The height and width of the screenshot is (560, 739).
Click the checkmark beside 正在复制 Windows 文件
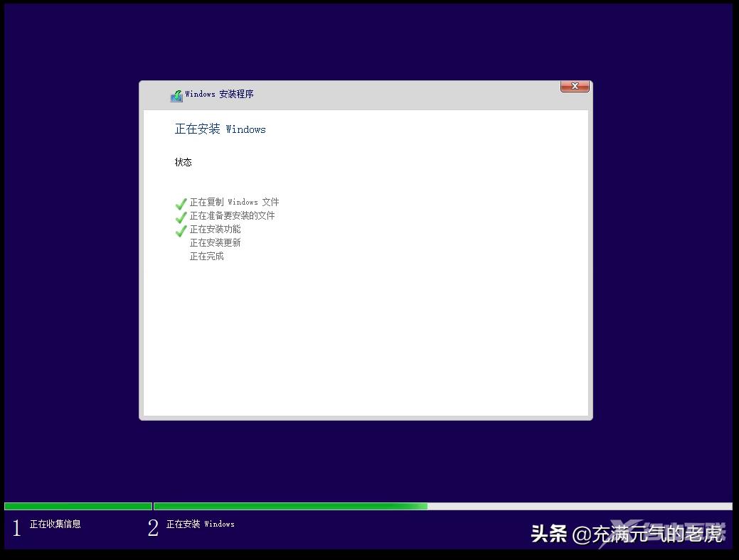pyautogui.click(x=181, y=203)
